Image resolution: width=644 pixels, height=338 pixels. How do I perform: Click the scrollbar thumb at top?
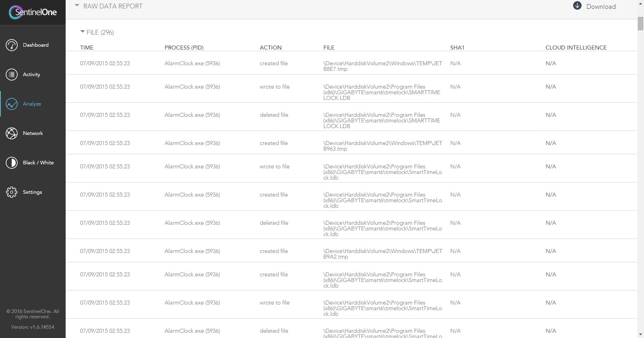(x=640, y=24)
